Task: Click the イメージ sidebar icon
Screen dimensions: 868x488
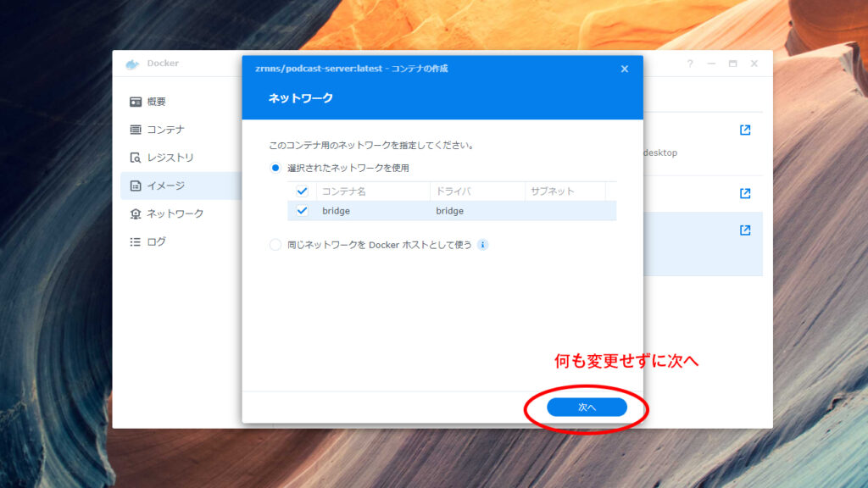Action: [136, 186]
